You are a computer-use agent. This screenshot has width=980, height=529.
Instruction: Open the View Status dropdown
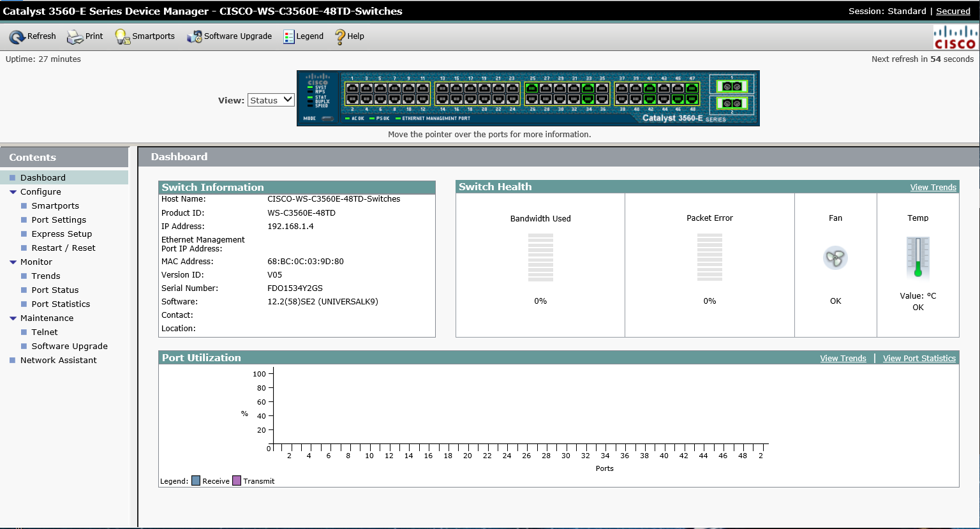[271, 99]
